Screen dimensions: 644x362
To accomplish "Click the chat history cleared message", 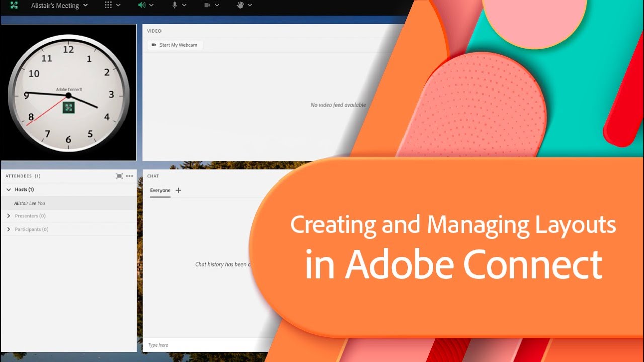I will tap(223, 264).
